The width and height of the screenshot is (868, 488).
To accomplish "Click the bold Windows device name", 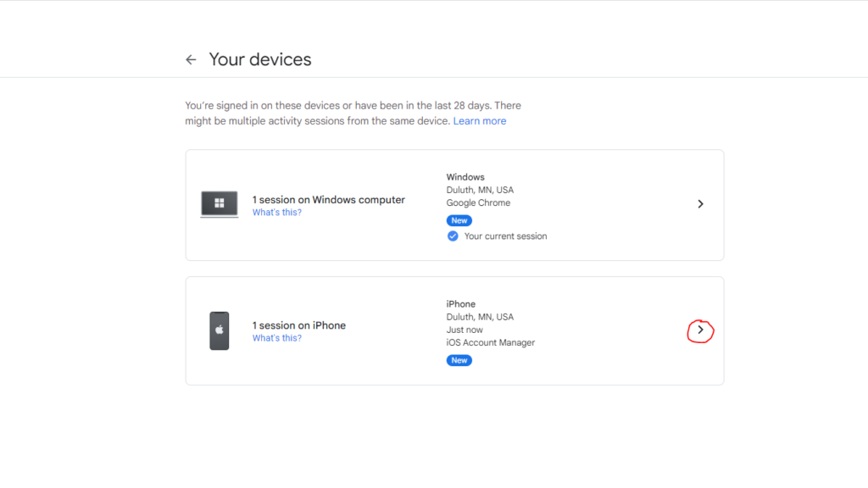I will coord(465,177).
